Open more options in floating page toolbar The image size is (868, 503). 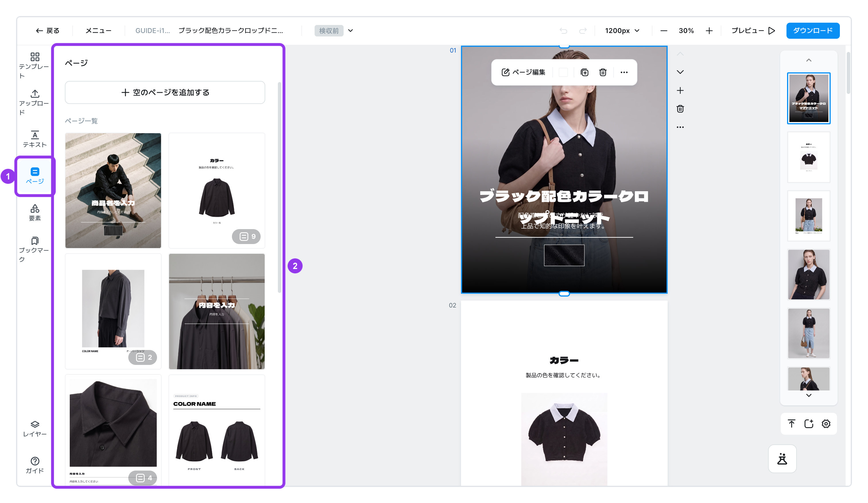click(624, 72)
